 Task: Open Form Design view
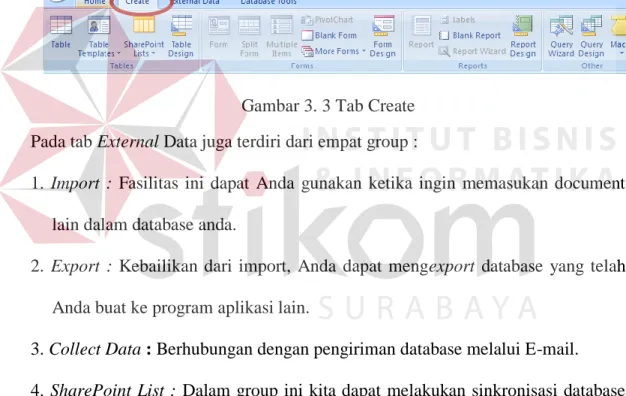pos(382,36)
